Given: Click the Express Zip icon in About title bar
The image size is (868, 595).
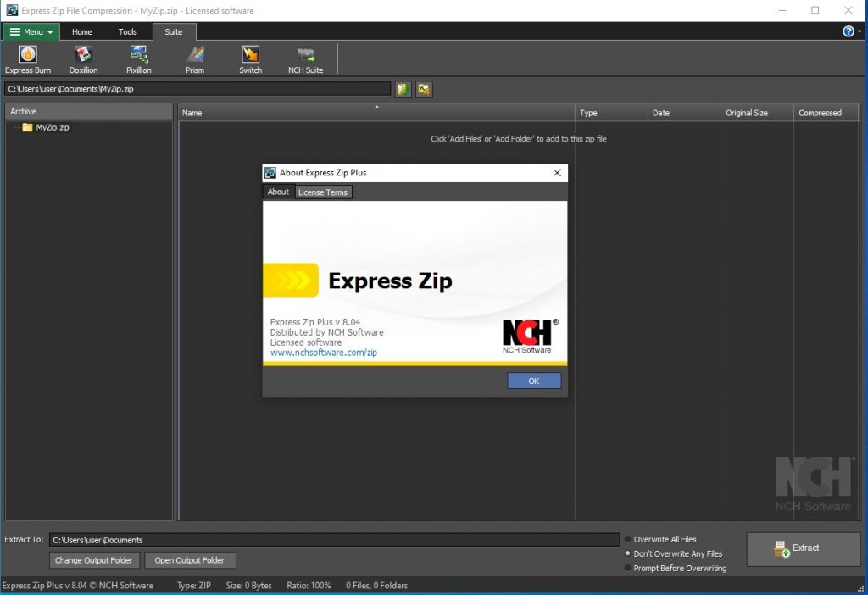Looking at the screenshot, I should click(270, 173).
